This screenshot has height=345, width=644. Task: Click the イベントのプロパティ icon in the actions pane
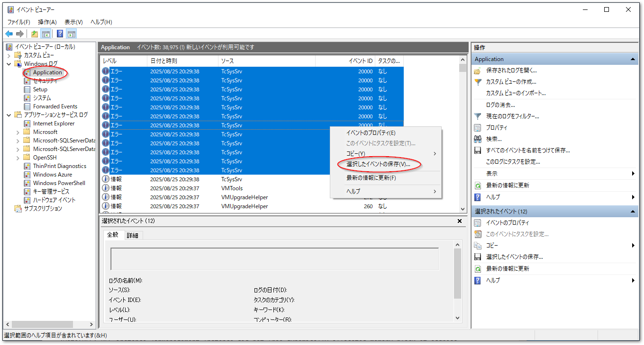click(478, 223)
